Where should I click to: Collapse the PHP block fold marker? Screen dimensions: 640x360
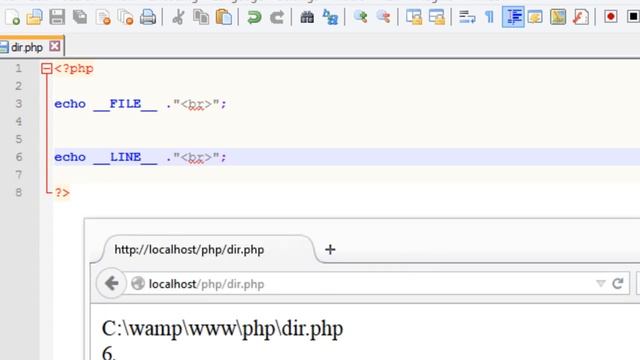point(47,69)
